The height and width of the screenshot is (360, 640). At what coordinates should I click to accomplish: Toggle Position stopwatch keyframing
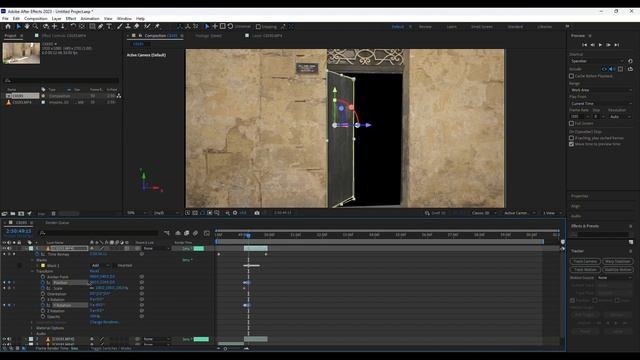[43, 282]
